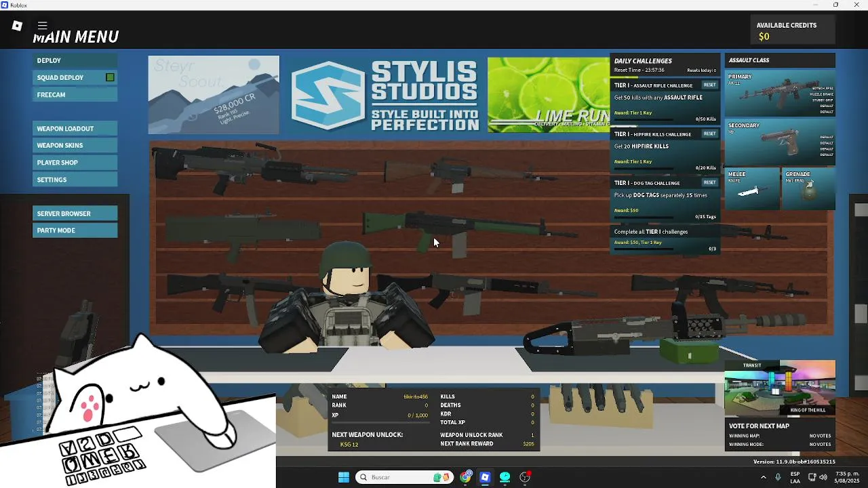Viewport: 868px width, 488px height.
Task: Click the Windows Start button
Action: 344,477
